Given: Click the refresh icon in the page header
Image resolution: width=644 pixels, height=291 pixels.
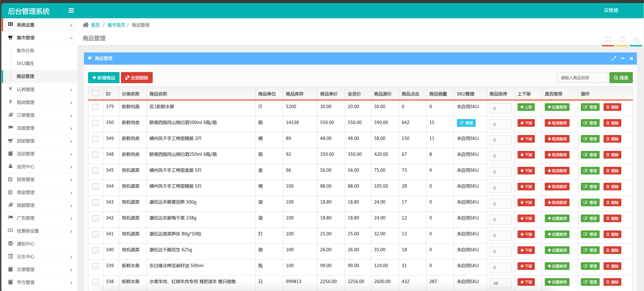Looking at the screenshot, I should [622, 39].
